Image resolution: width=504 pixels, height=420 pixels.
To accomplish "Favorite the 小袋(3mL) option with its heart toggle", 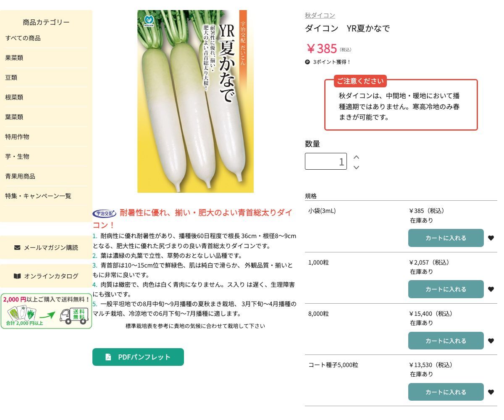I will [x=491, y=238].
